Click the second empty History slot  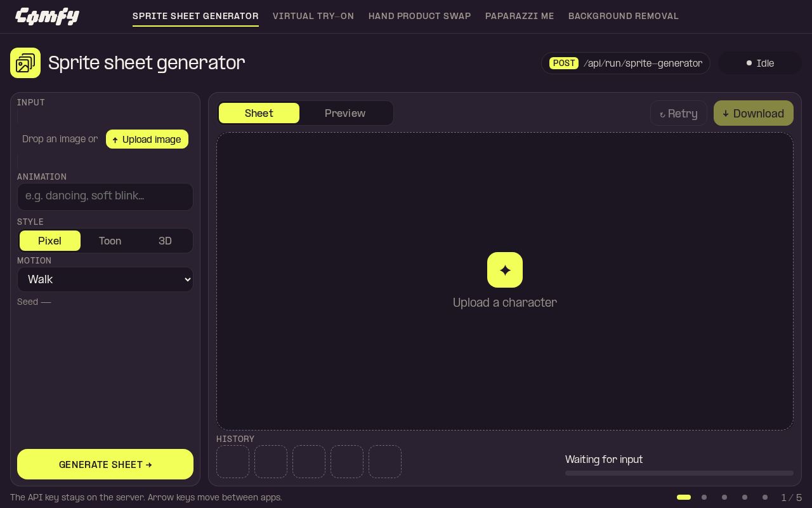[x=271, y=462]
